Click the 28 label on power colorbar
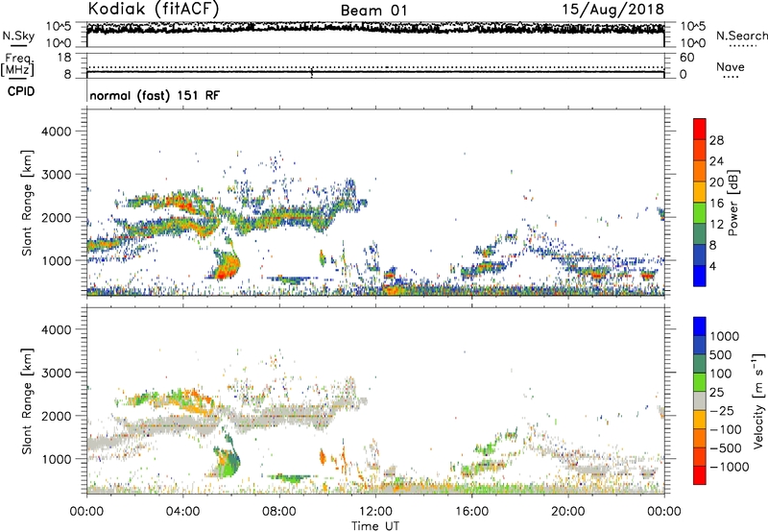Image resolution: width=768 pixels, height=532 pixels. (x=716, y=140)
